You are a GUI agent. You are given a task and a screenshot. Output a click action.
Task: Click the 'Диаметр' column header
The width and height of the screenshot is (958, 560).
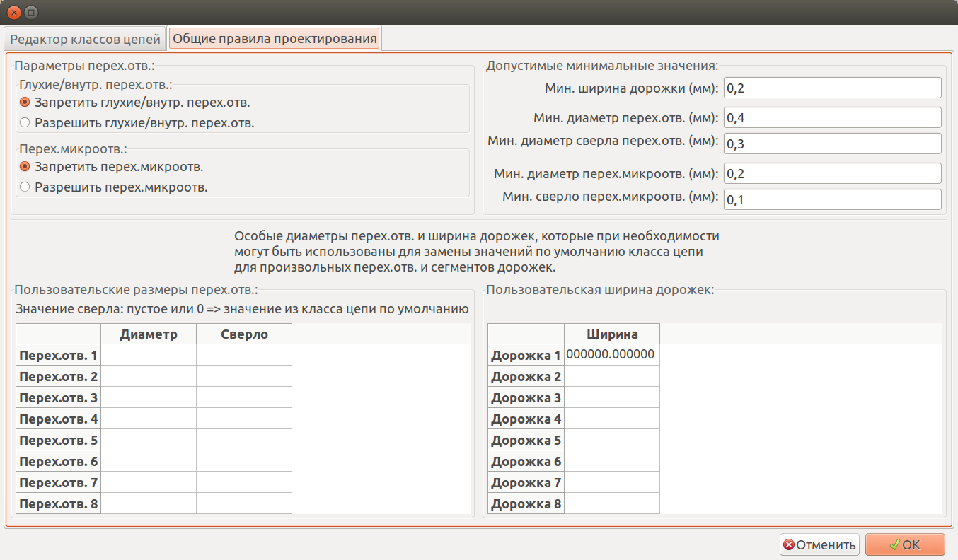pyautogui.click(x=149, y=334)
